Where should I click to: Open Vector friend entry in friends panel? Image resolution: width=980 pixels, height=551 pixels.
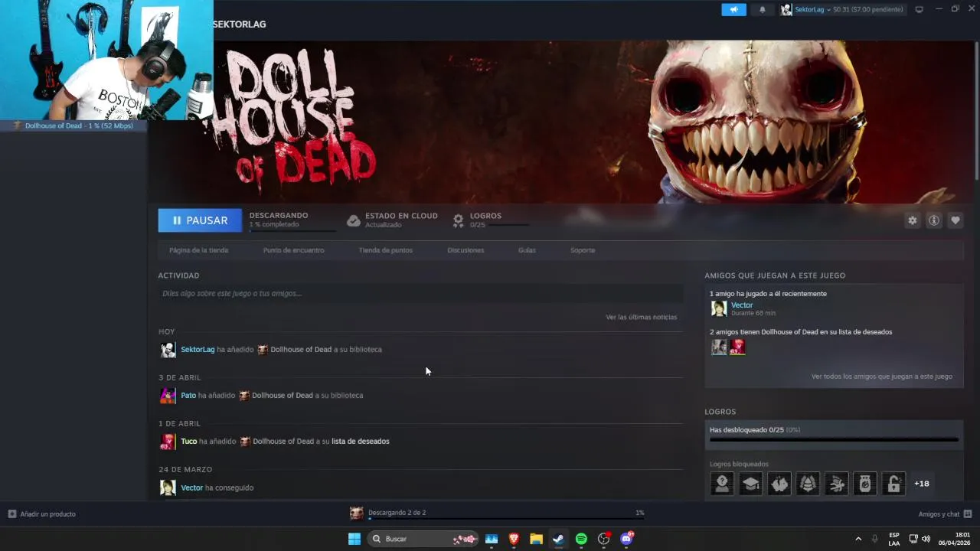(x=743, y=308)
